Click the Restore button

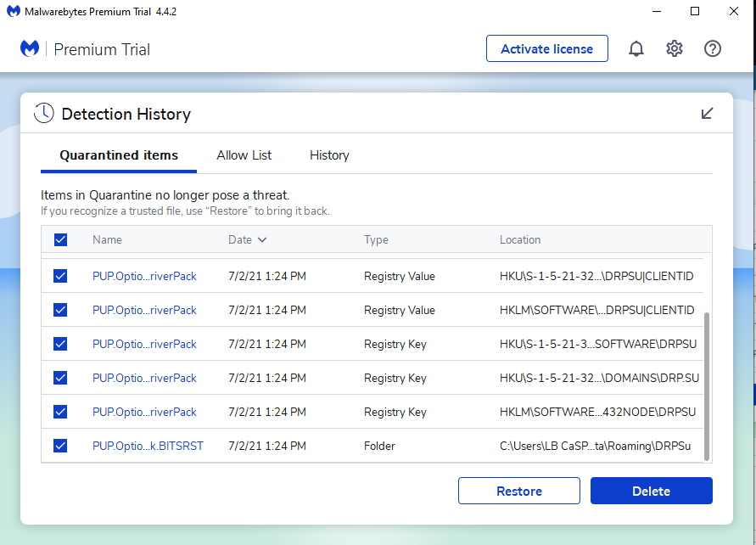click(x=518, y=491)
